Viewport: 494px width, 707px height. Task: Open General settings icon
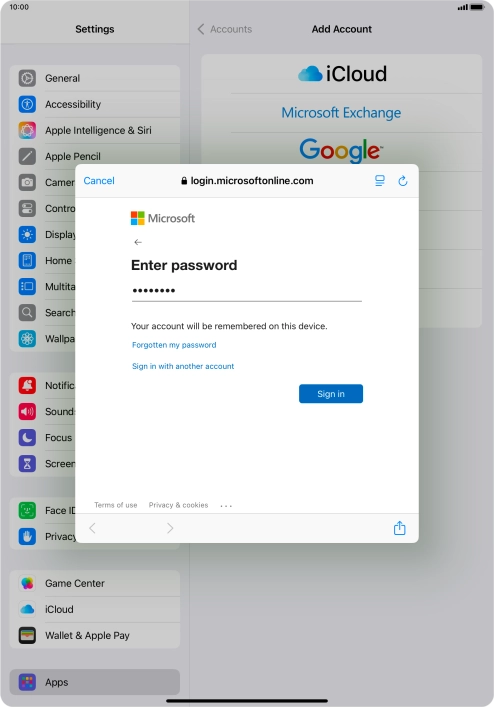point(27,78)
